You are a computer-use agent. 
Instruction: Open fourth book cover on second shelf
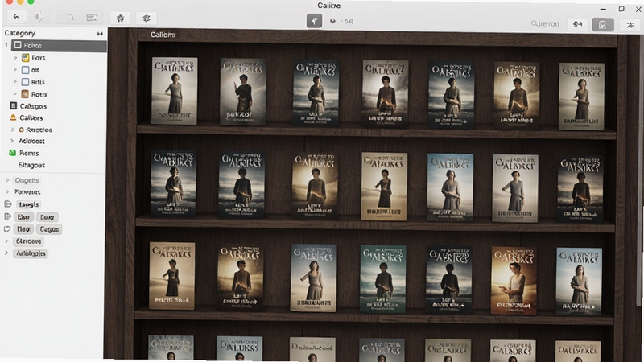pyautogui.click(x=384, y=187)
